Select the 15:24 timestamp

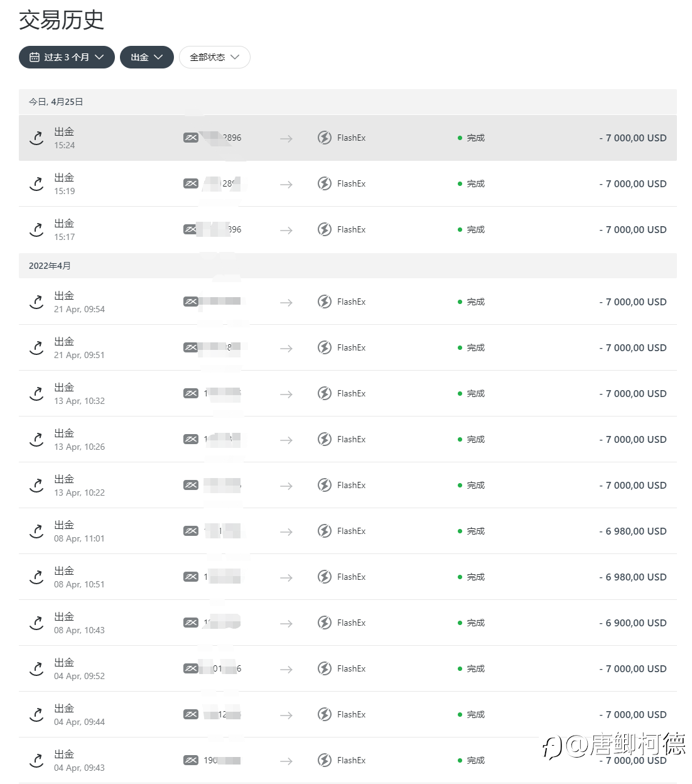(65, 145)
